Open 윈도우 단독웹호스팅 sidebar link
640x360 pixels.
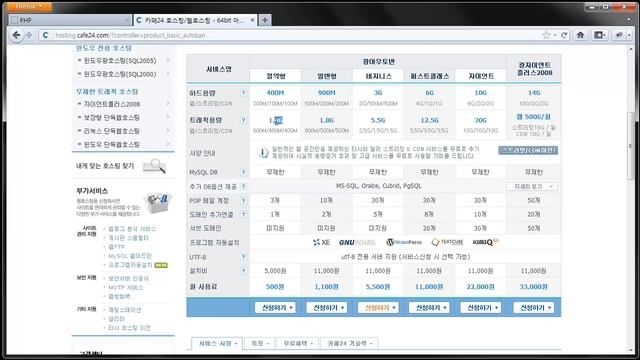click(x=111, y=144)
